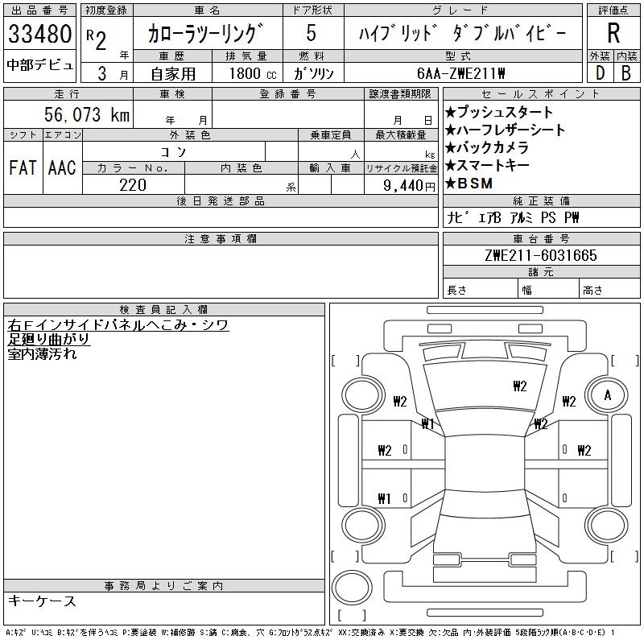The width and height of the screenshot is (644, 644).
Task: Select the sales point ★スマートキー
Action: (487, 165)
